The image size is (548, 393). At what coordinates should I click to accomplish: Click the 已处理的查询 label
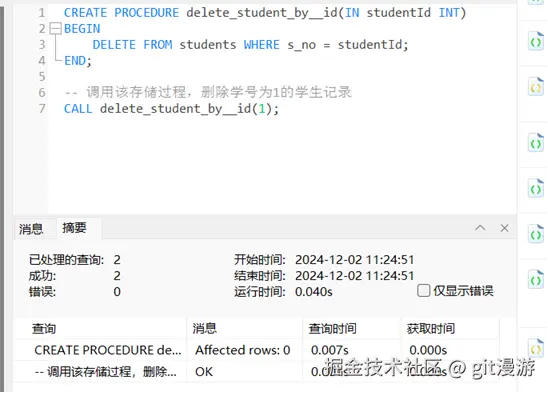click(x=66, y=260)
